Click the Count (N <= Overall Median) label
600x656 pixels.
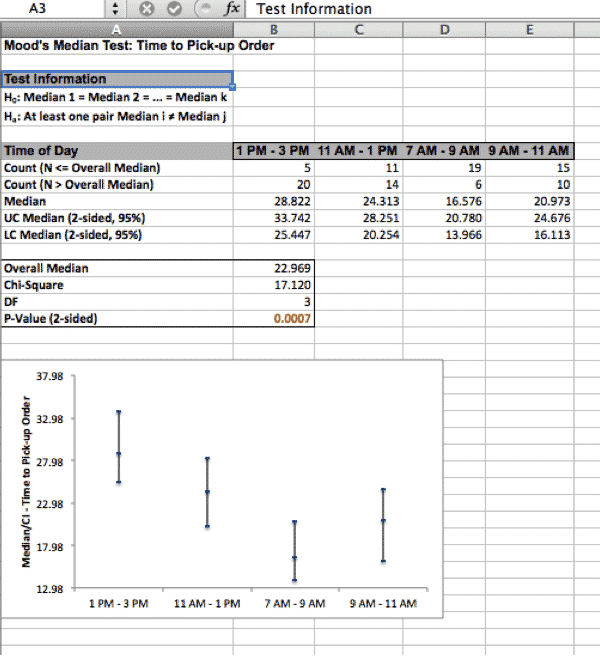[x=82, y=168]
